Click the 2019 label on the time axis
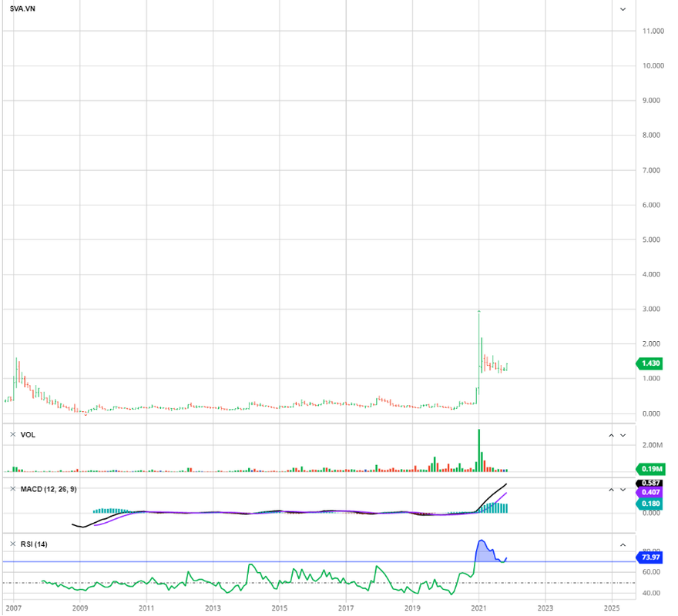This screenshot has height=616, width=678. click(412, 608)
